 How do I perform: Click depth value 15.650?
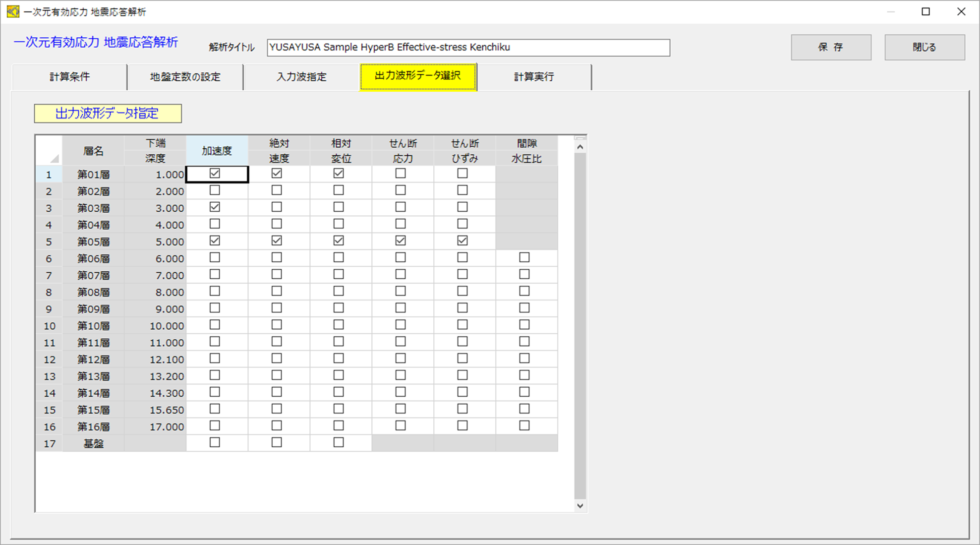[x=155, y=410]
